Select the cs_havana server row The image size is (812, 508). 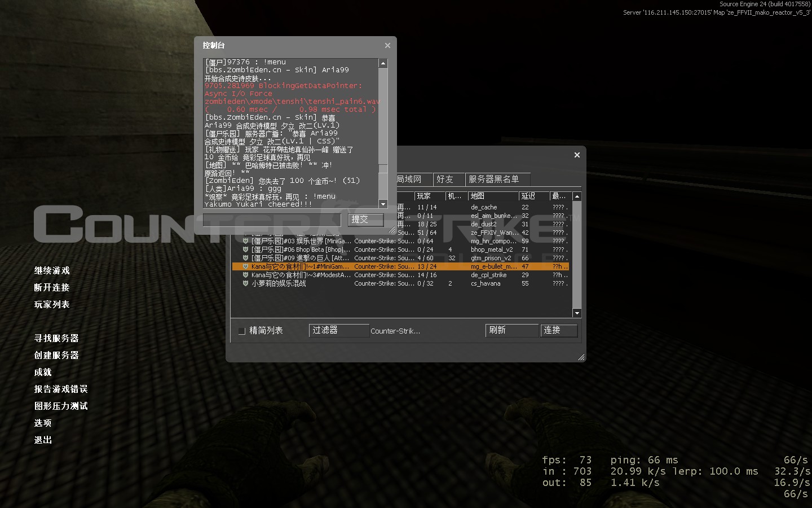coord(400,283)
